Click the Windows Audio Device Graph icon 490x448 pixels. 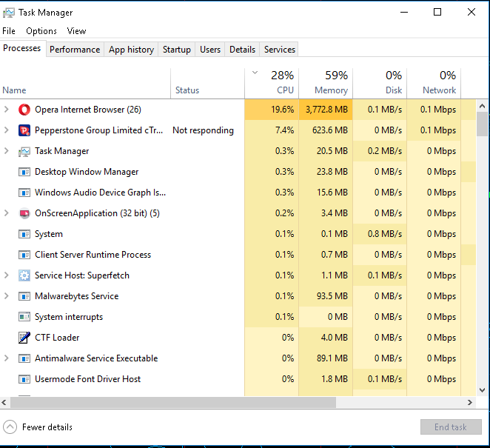[x=24, y=193]
